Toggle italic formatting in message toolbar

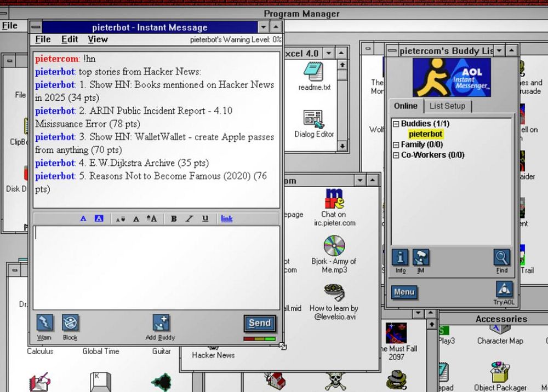tap(190, 218)
